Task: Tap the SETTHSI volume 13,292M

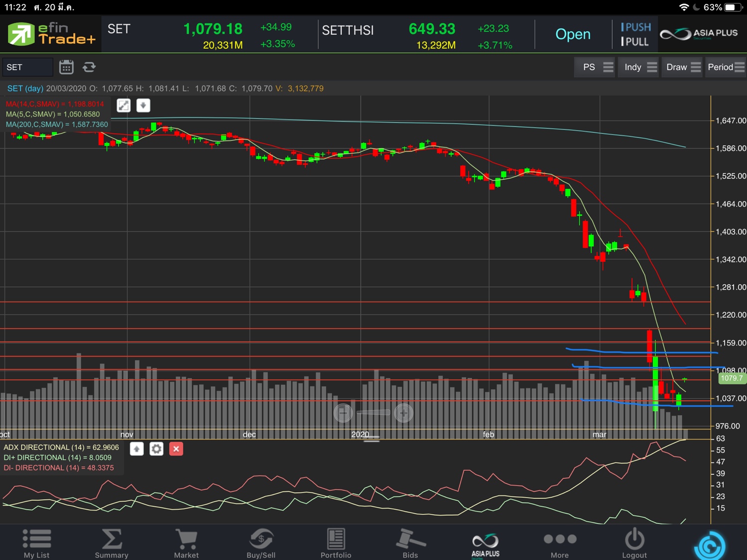Action: [436, 45]
